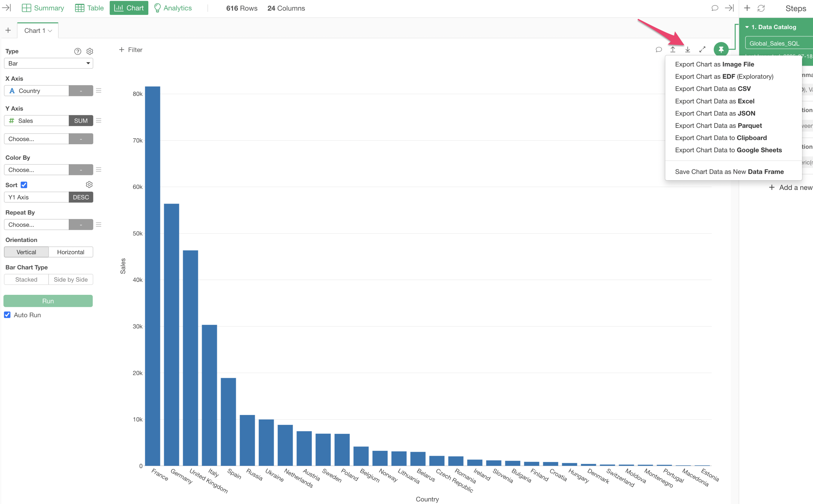Open the Y Axis hamburger menu
Screen dimensions: 813x504
[99, 121]
